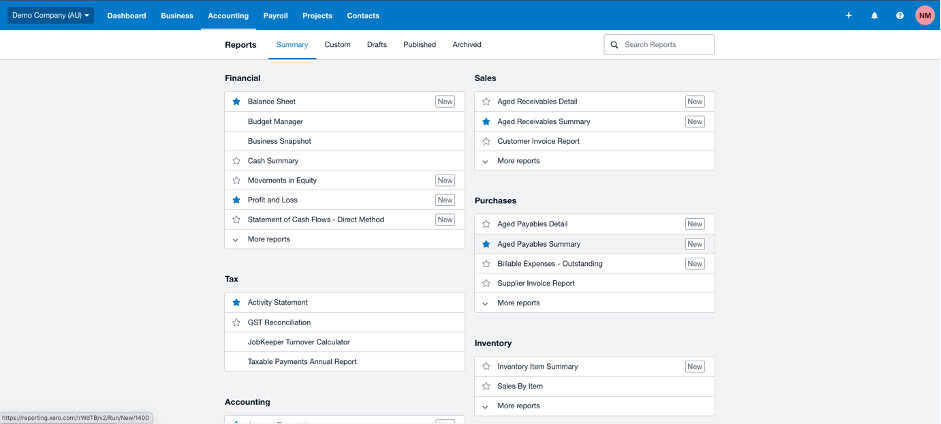941x424 pixels.
Task: Favorite the Aged Receivables Detail star
Action: pyautogui.click(x=486, y=102)
